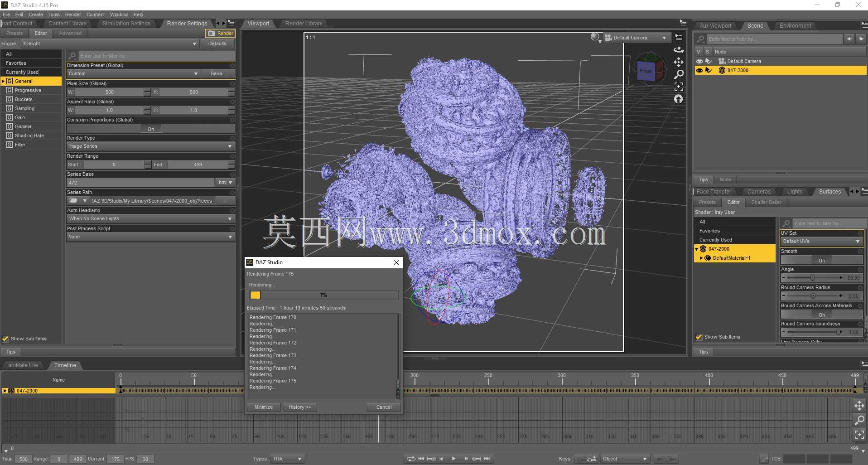
Task: Switch to the Simulation Settings tab
Action: pos(126,24)
